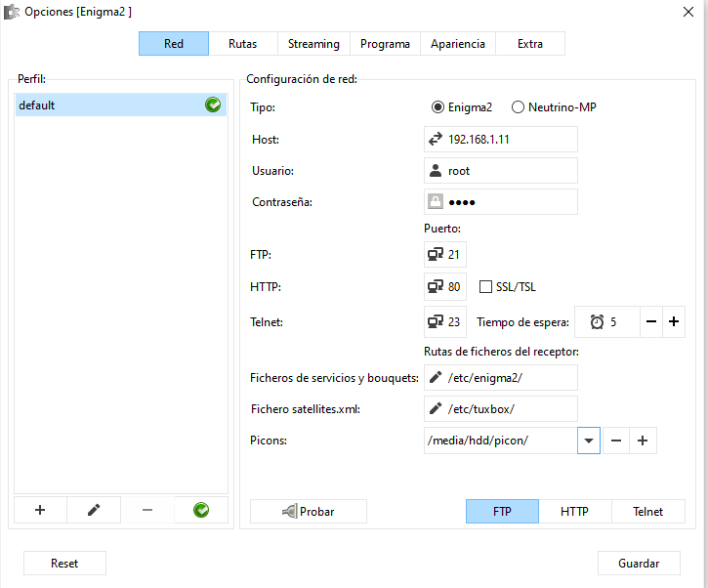Click the add profile plus icon

40,510
